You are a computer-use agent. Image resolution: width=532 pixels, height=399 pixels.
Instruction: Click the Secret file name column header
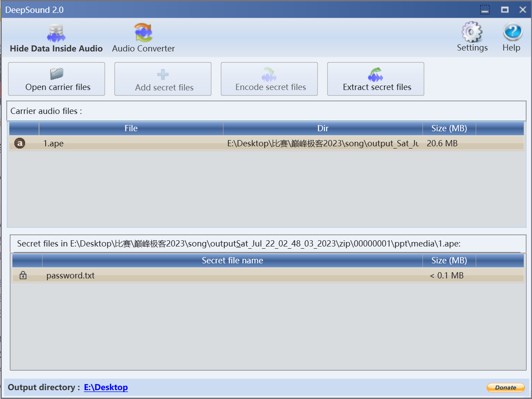(x=232, y=261)
